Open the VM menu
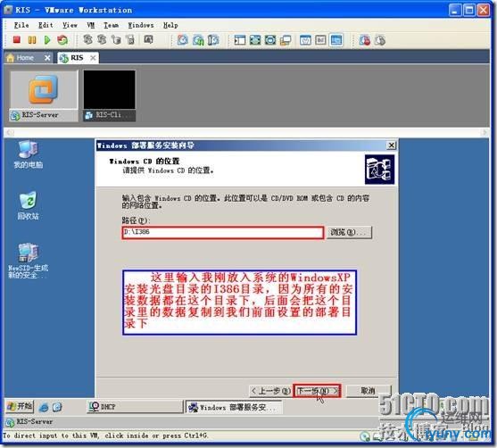Image resolution: width=497 pixels, height=448 pixels. (91, 25)
